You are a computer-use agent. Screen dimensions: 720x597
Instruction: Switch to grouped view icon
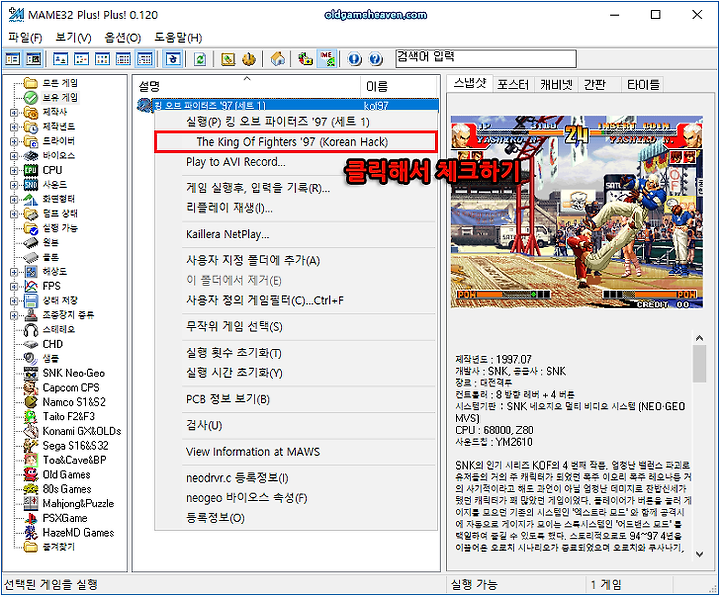tap(145, 59)
